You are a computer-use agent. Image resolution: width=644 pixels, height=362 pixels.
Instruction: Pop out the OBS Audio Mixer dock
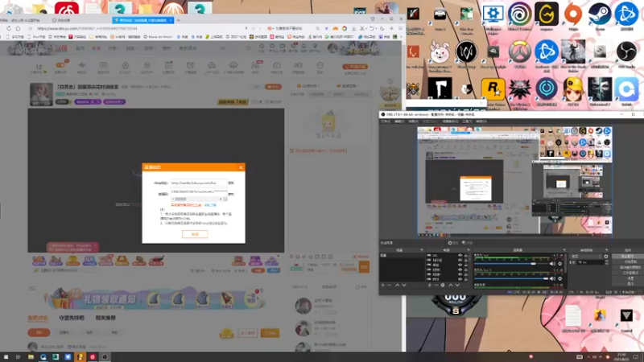(x=564, y=250)
